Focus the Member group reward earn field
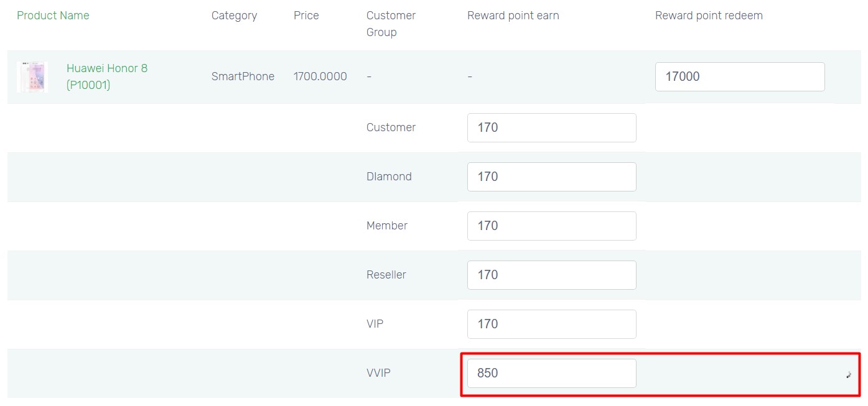The height and width of the screenshot is (406, 868). point(552,226)
